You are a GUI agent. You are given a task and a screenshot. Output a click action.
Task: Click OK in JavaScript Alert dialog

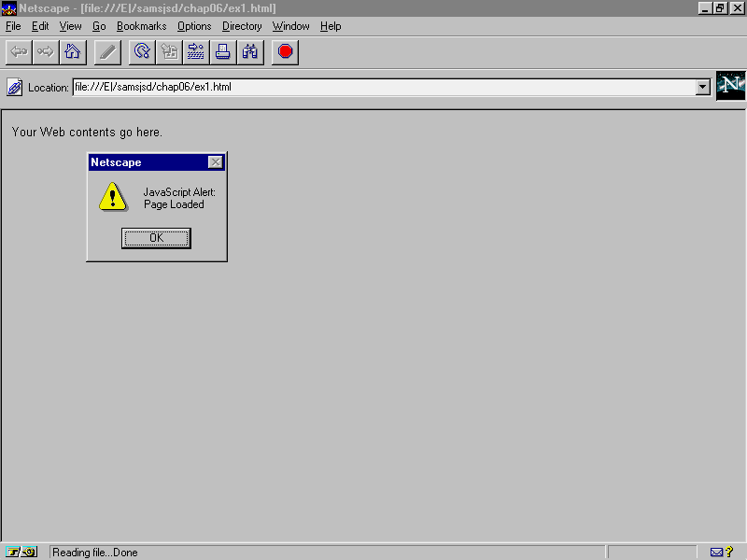click(156, 238)
